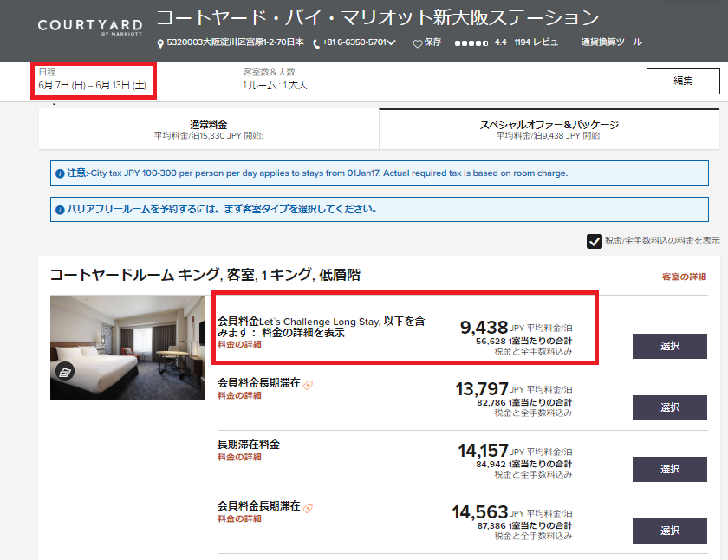Screen dimensions: 728x560
Task: Click the hotel title コートヤード・バイ・マリオット新大阪ステーション
Action: tap(378, 18)
